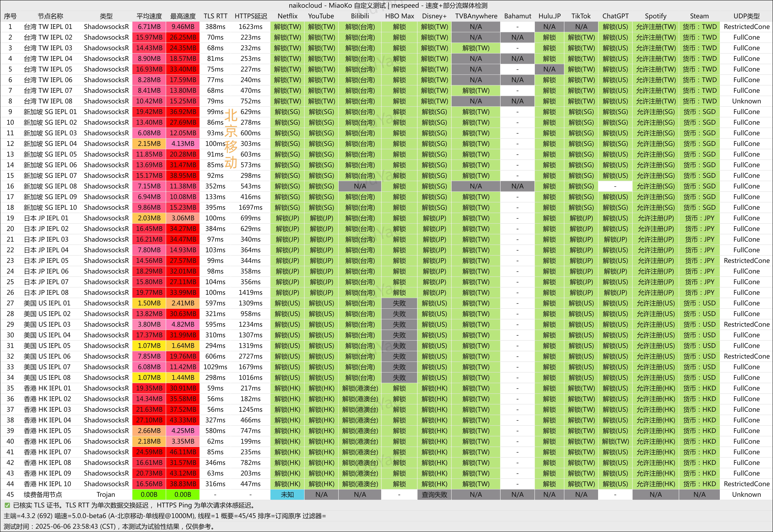Image resolution: width=773 pixels, height=532 pixels.
Task: Click the green checkmark beside TLS certificate note
Action: 7,505
